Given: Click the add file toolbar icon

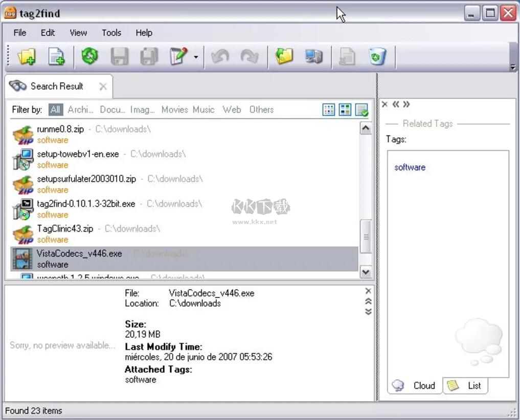Looking at the screenshot, I should (56, 56).
